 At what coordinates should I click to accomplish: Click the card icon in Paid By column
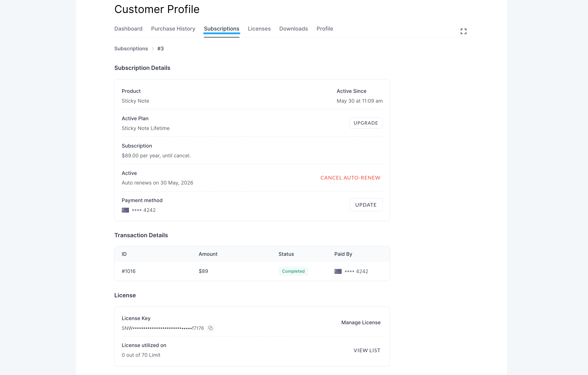click(x=338, y=271)
